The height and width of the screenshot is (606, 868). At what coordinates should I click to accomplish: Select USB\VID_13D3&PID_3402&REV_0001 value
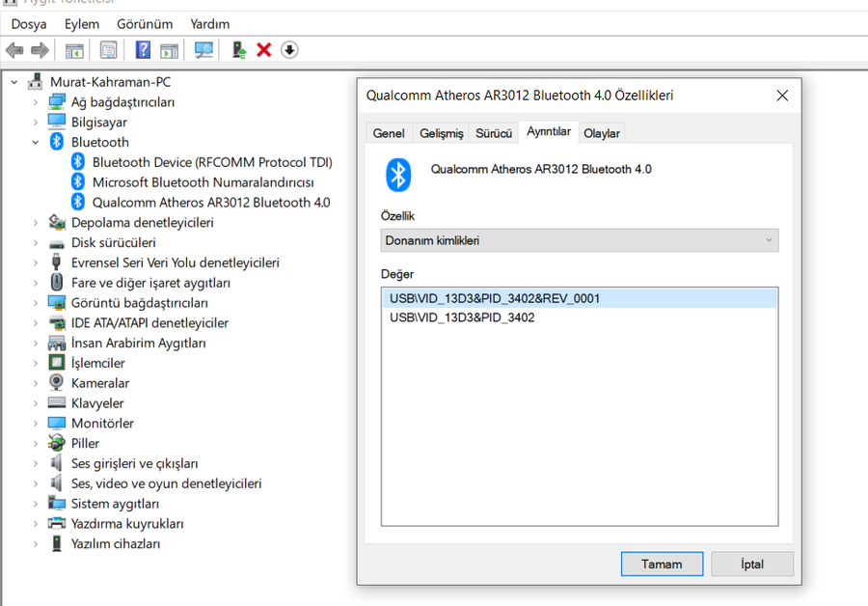click(x=579, y=298)
